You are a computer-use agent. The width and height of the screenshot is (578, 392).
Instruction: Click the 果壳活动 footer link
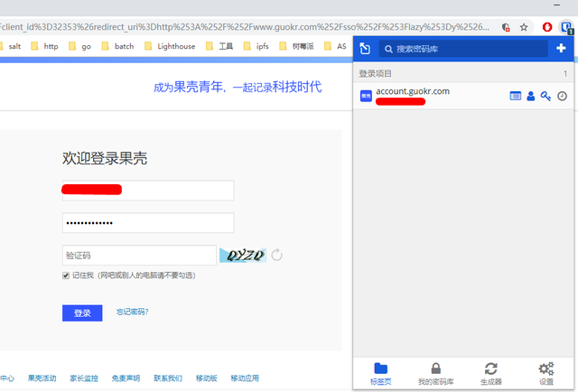coord(42,378)
